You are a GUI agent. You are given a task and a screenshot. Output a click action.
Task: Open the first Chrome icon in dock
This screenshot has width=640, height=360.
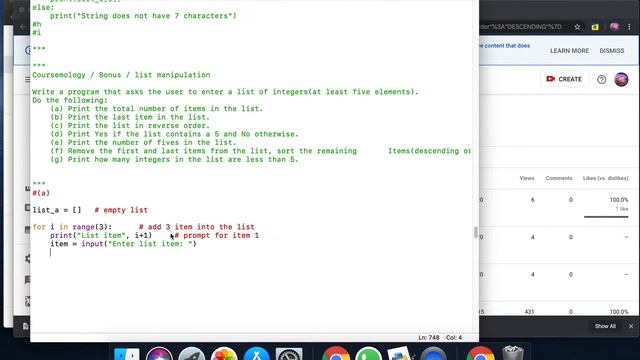336,354
